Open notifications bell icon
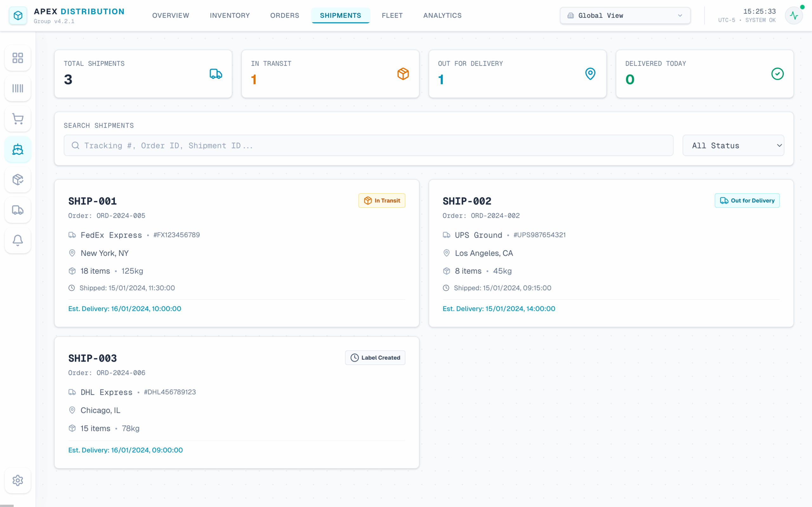The image size is (812, 507). [18, 241]
